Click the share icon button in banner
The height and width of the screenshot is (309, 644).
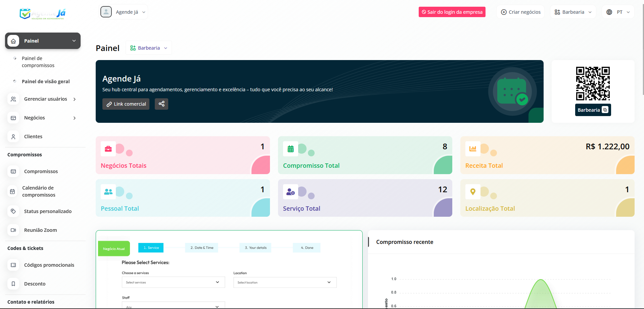[162, 104]
